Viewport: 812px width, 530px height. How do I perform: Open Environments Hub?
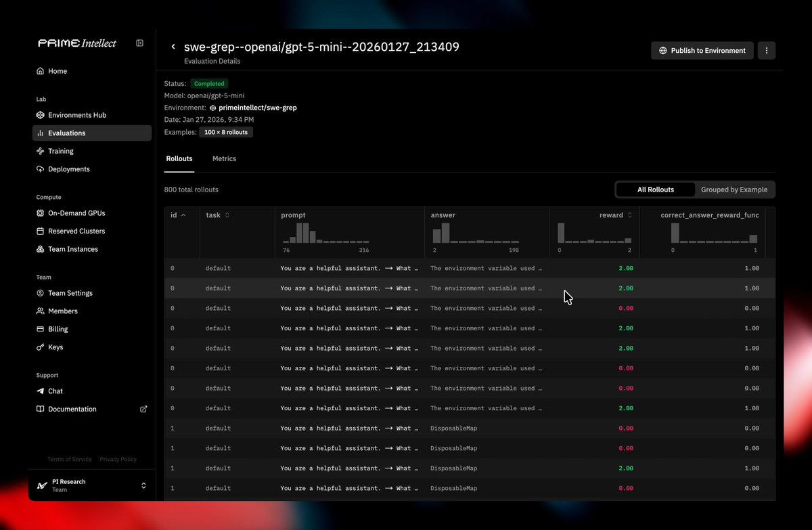(92, 115)
